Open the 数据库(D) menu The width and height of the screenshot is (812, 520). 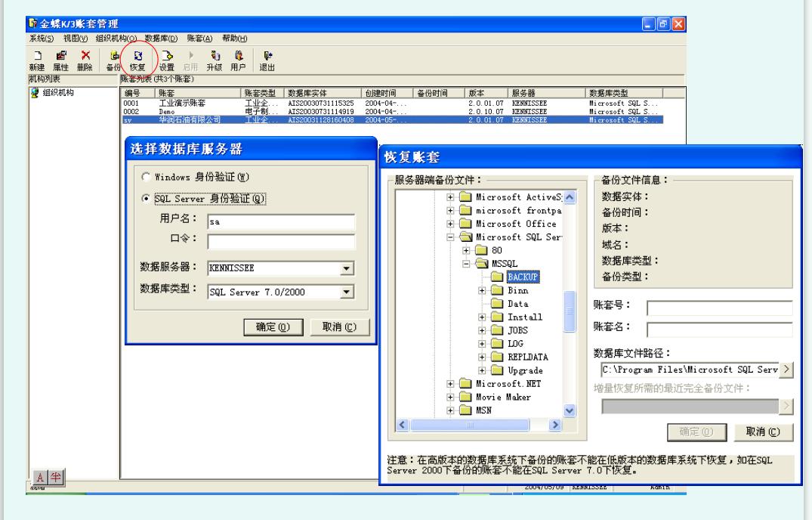pyautogui.click(x=161, y=39)
